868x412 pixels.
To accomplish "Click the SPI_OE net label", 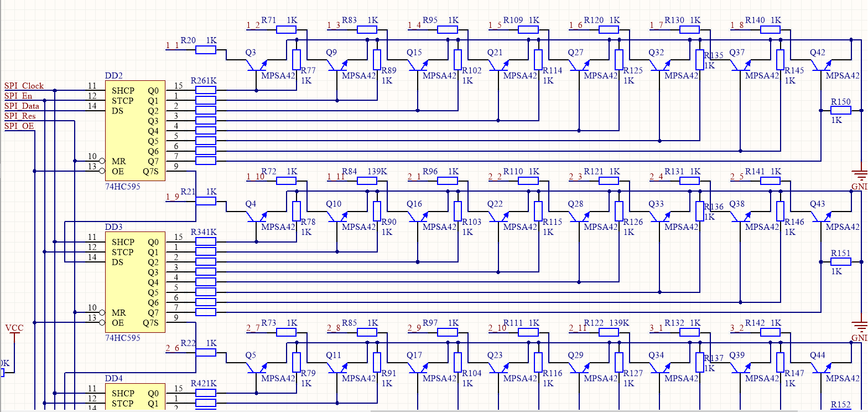I will [x=19, y=126].
